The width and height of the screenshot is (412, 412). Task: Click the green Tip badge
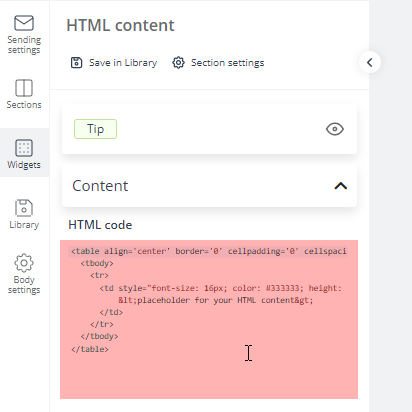pos(95,129)
